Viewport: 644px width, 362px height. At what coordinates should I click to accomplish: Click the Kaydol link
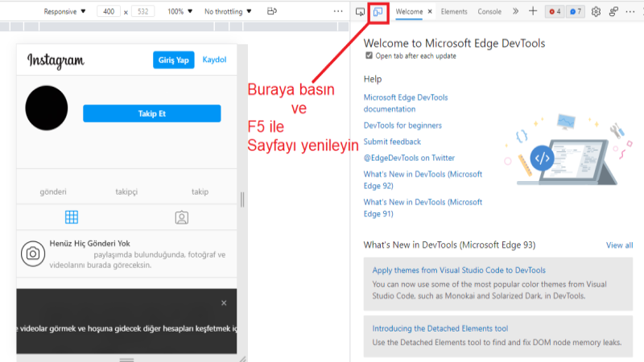tap(214, 60)
